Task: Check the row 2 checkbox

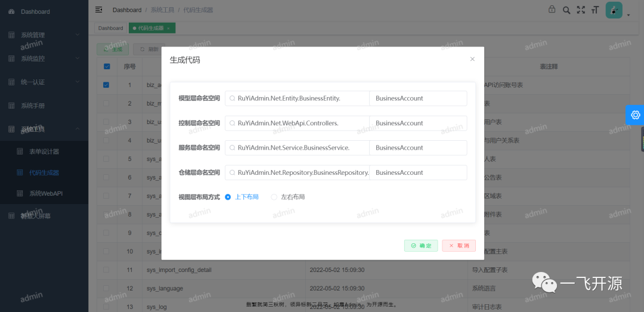Action: click(106, 103)
